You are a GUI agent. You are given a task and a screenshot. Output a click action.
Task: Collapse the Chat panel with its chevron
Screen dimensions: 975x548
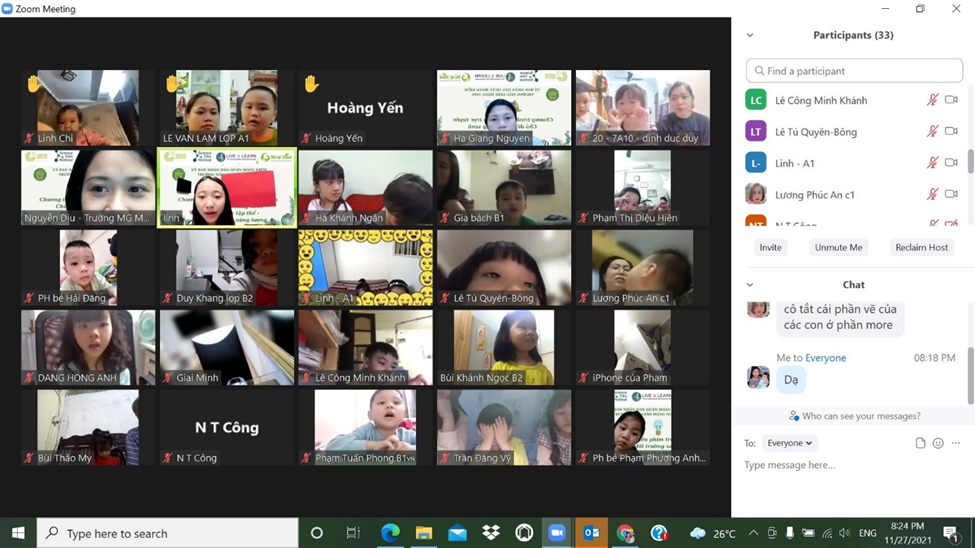pyautogui.click(x=750, y=285)
